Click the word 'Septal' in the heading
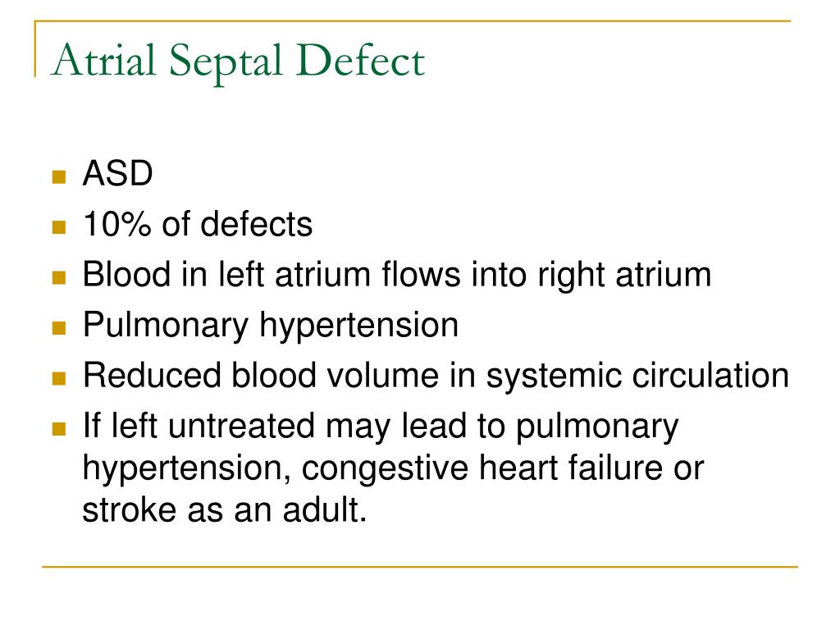 (226, 63)
